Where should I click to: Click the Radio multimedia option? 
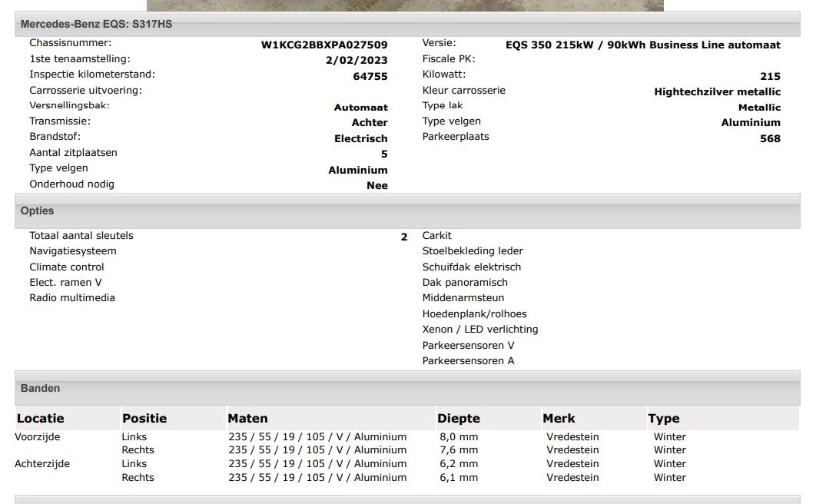click(72, 297)
